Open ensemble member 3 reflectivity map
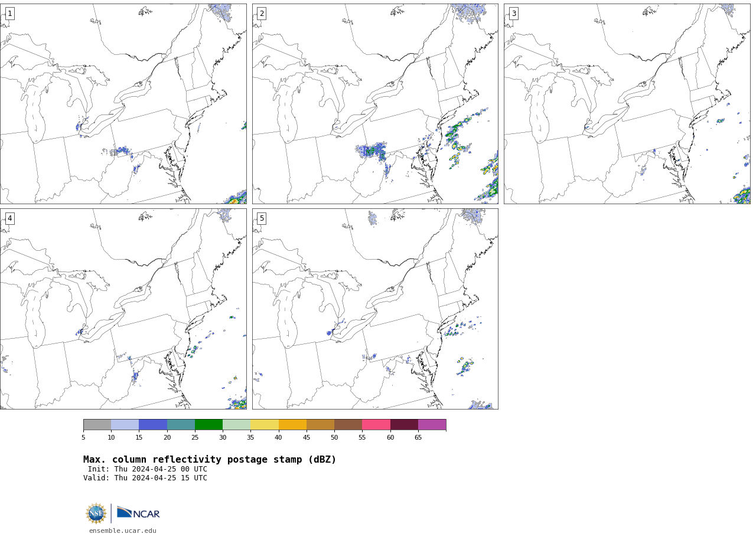Viewport: 756px width, 537px height. (x=627, y=104)
